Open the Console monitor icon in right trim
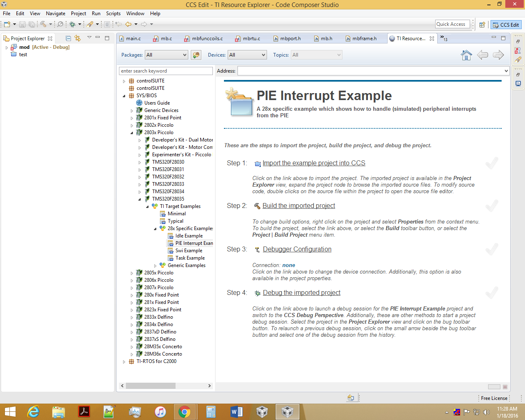 (x=518, y=84)
